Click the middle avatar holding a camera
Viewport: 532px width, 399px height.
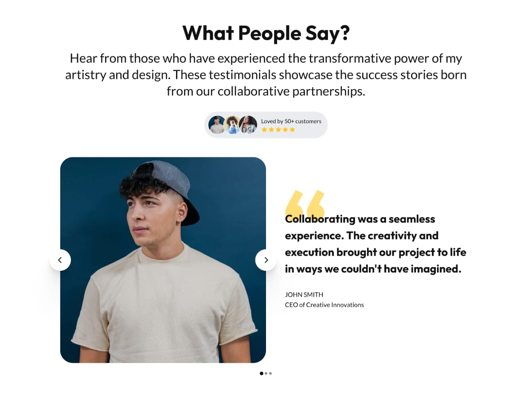click(x=232, y=125)
